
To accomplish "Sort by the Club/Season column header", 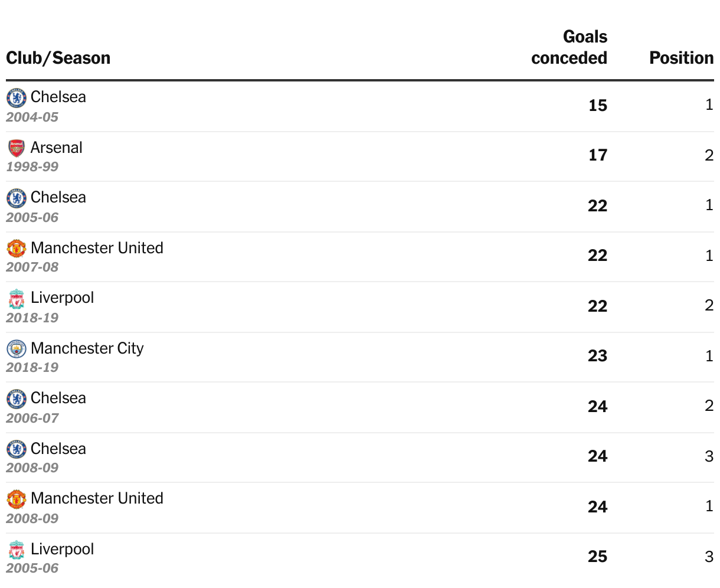I will coord(58,58).
